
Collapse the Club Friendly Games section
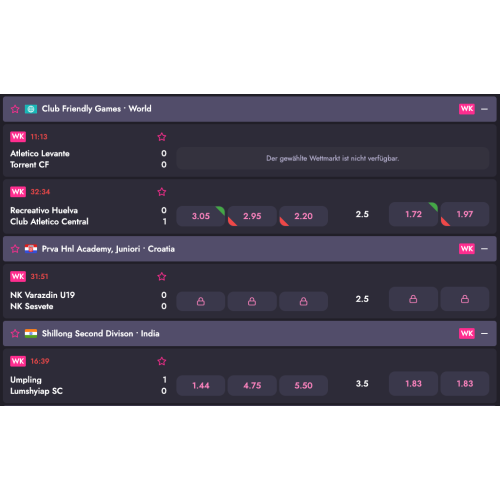pos(484,109)
